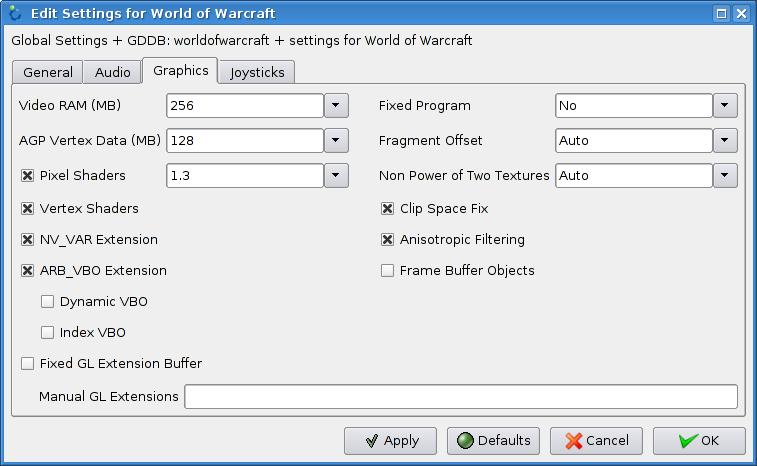Open the Audio tab
This screenshot has width=757, height=466.
[x=112, y=72]
